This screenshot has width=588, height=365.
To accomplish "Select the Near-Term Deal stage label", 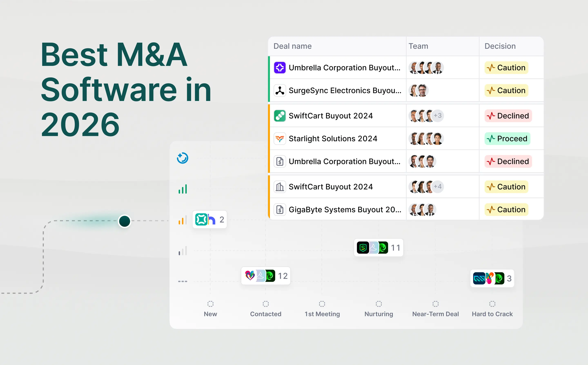I will tap(435, 314).
